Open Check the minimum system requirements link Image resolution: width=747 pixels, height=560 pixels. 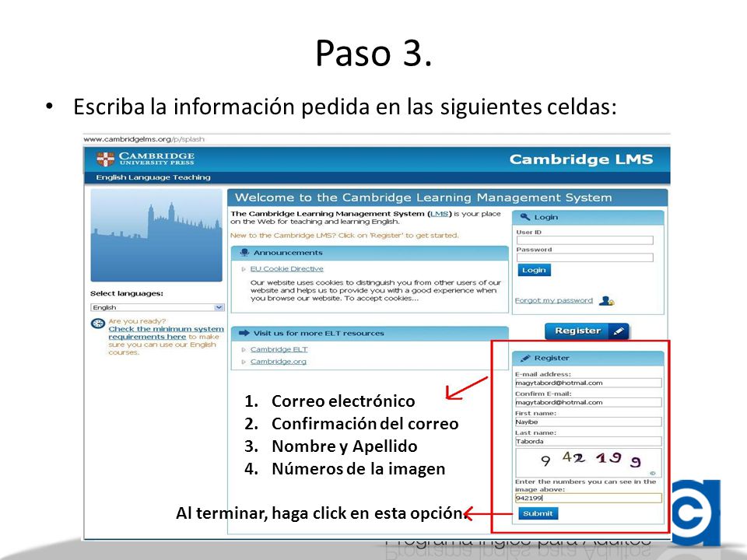167,333
